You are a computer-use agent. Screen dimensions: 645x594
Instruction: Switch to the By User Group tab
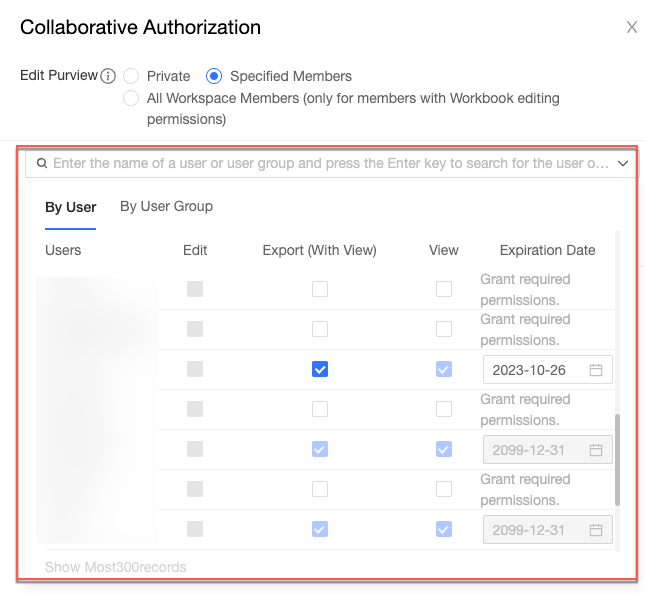pyautogui.click(x=166, y=206)
